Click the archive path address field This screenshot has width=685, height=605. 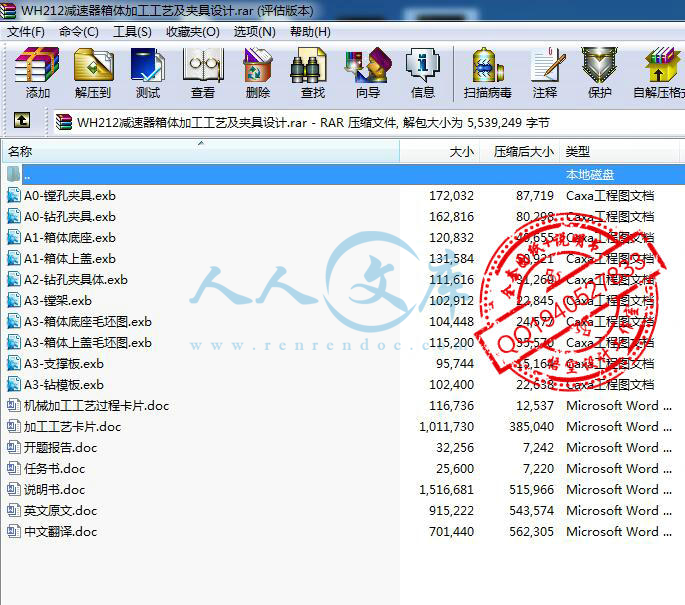point(368,122)
